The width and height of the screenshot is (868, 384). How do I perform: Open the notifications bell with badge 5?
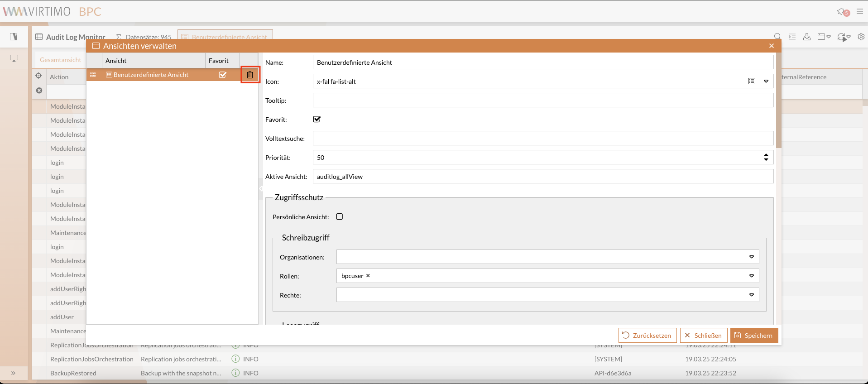tap(841, 12)
